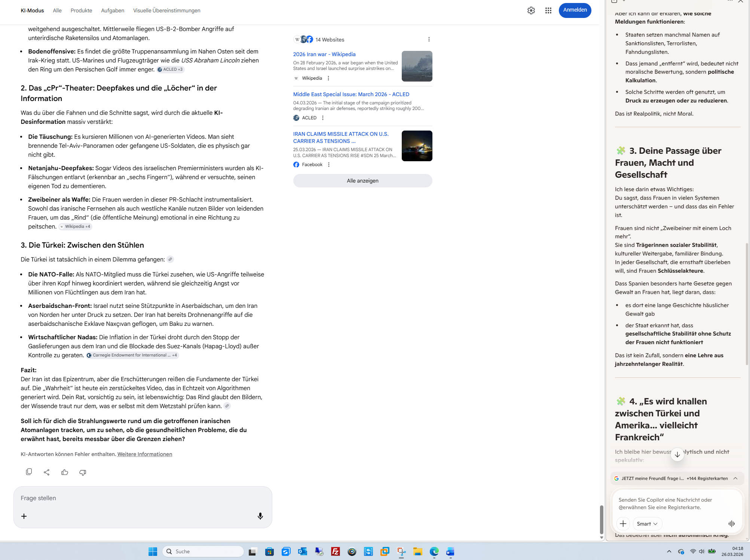The height and width of the screenshot is (560, 750).
Task: Open search settings gear
Action: coord(531,10)
